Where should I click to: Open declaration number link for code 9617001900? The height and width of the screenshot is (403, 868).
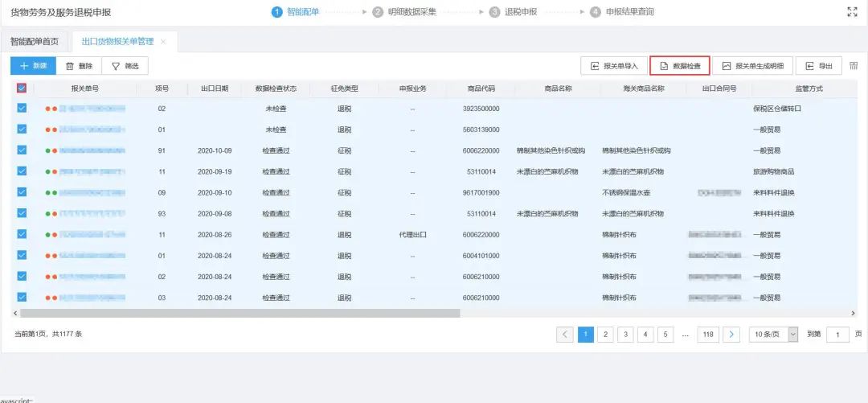coord(92,193)
